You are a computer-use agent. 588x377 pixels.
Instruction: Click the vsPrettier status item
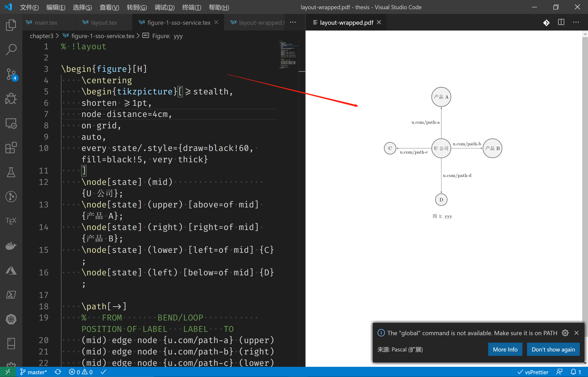533,372
